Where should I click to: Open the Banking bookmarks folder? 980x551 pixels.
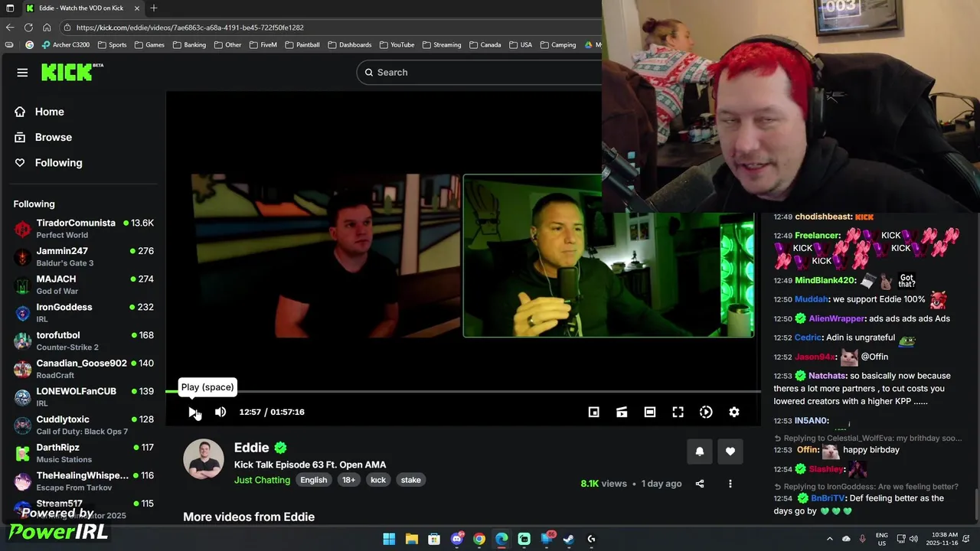click(x=189, y=44)
